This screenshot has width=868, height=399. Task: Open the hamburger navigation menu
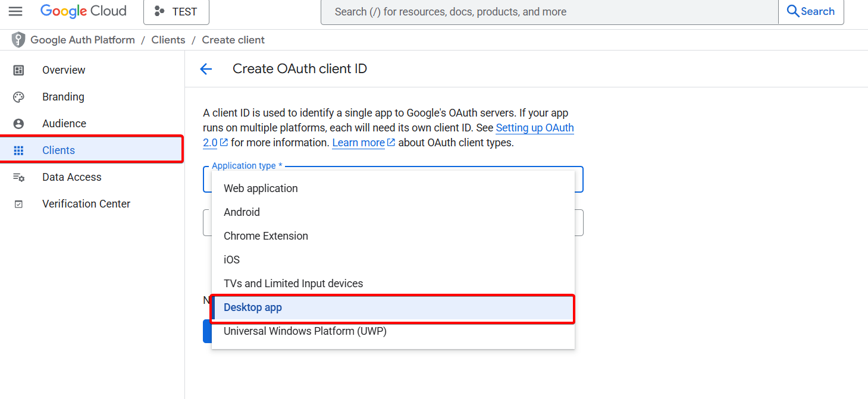pos(15,11)
